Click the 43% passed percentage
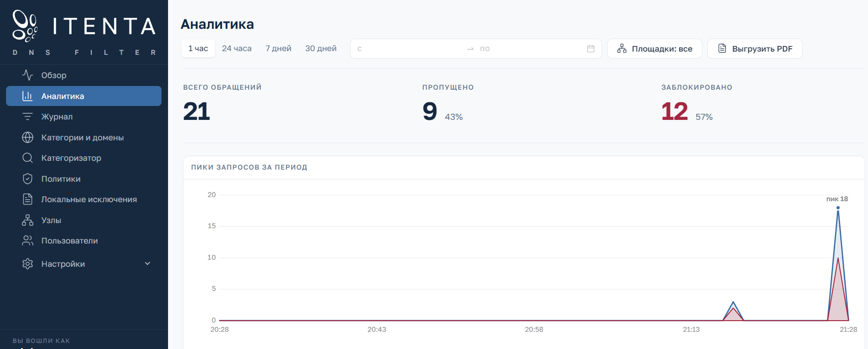The width and height of the screenshot is (868, 349). coord(453,117)
